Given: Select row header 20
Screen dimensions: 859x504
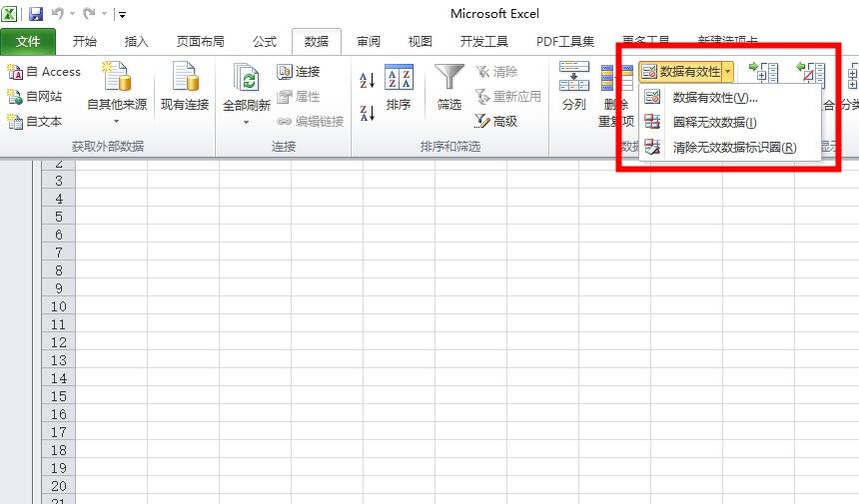Looking at the screenshot, I should 59,486.
